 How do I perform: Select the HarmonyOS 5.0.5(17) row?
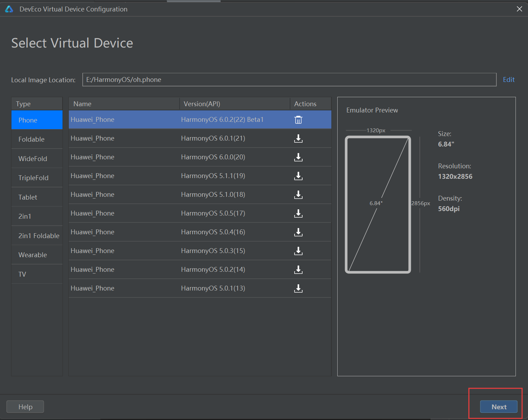click(200, 213)
